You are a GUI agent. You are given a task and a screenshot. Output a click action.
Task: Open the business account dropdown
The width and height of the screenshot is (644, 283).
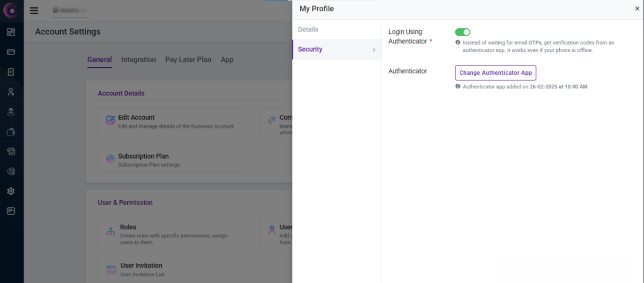point(69,10)
